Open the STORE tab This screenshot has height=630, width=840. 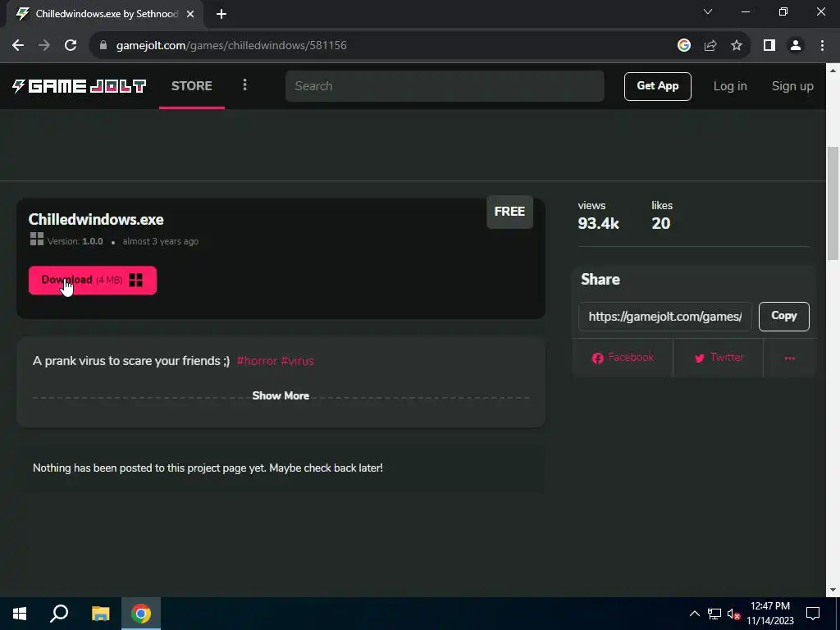[192, 85]
